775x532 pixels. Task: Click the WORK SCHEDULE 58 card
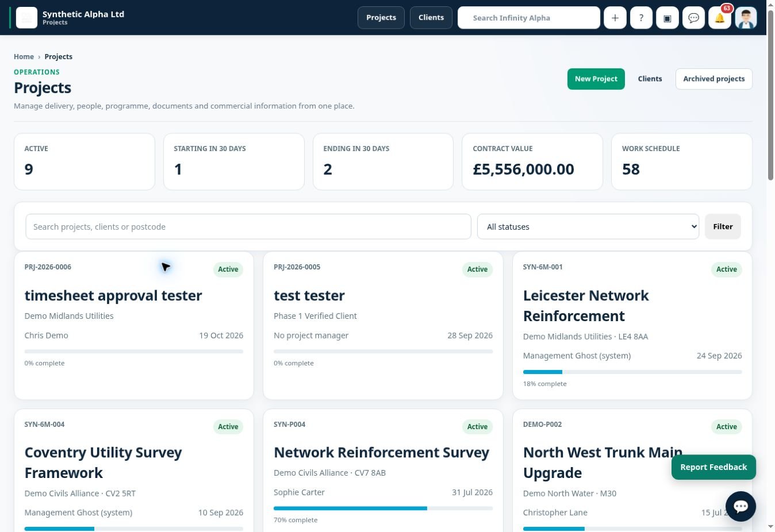click(x=682, y=161)
